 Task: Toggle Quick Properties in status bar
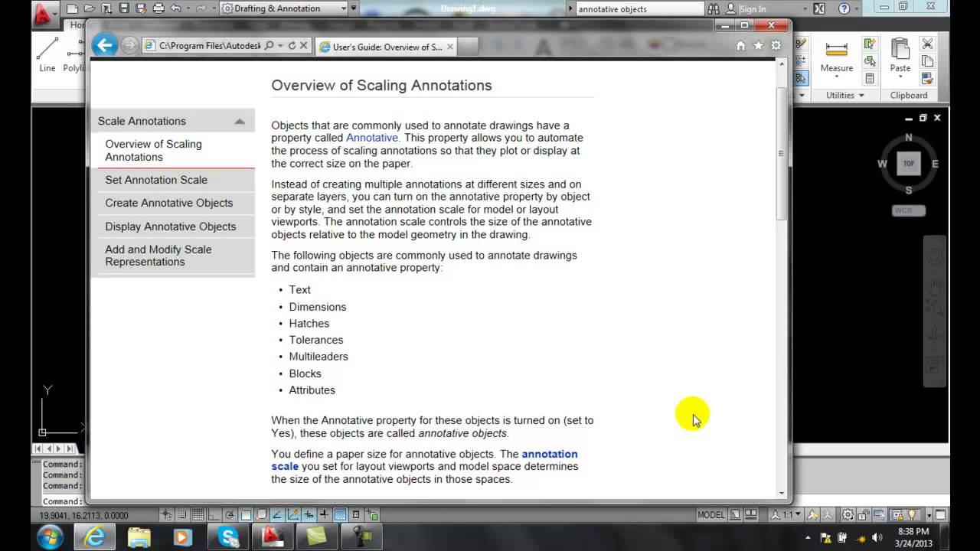click(x=356, y=515)
